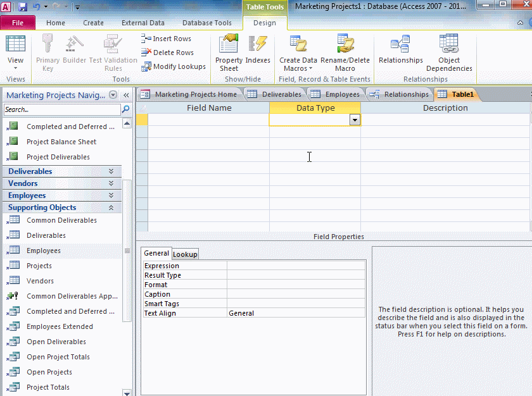Expand the Vendors navigation group

[x=111, y=183]
